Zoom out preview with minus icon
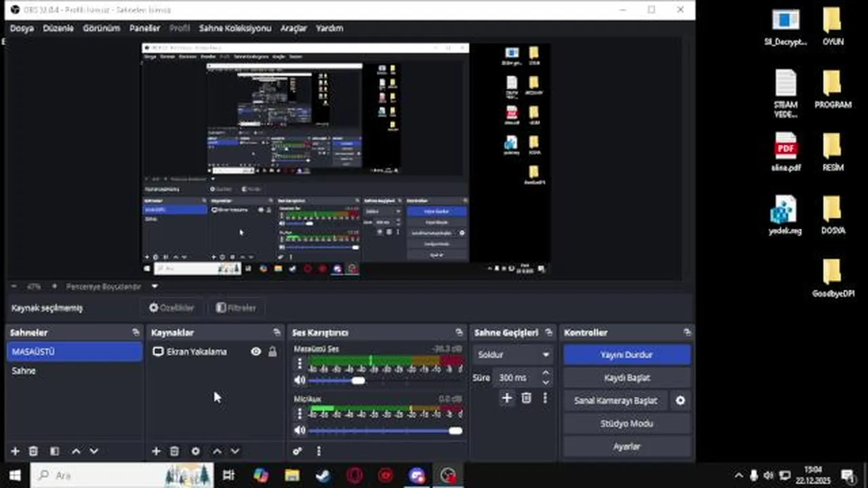This screenshot has width=868, height=488. pos(14,287)
